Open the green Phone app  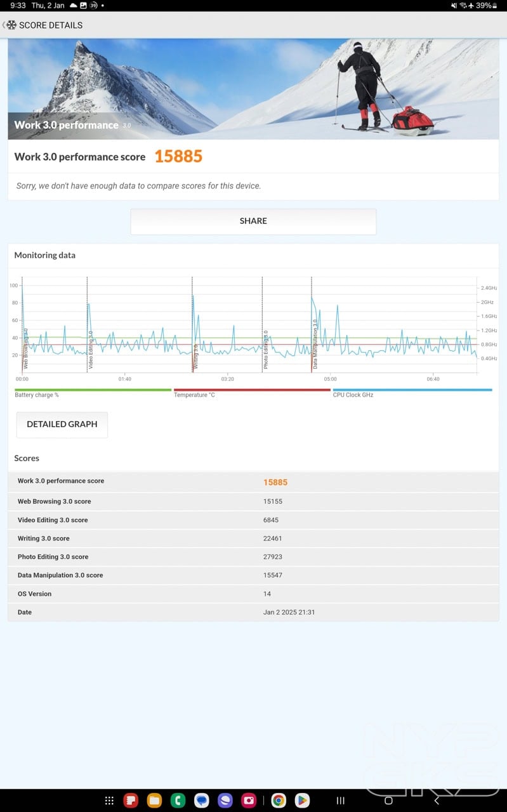(x=178, y=801)
